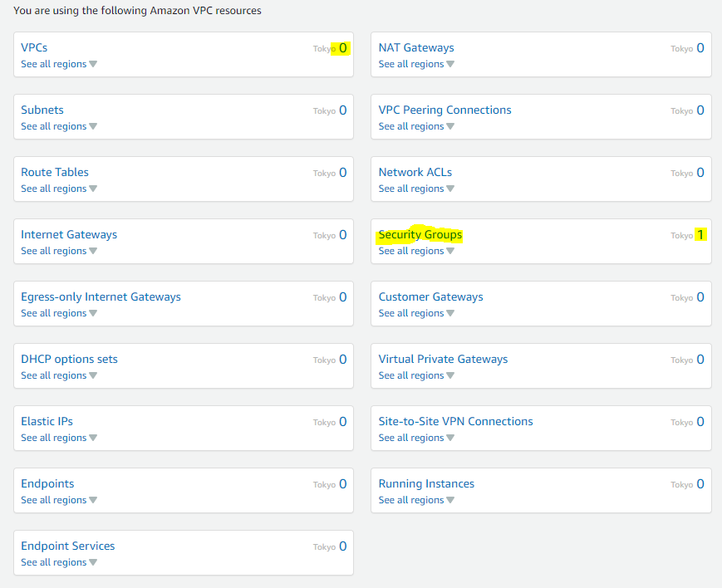Image resolution: width=722 pixels, height=588 pixels.
Task: Open the DHCP options sets link
Action: pos(69,359)
